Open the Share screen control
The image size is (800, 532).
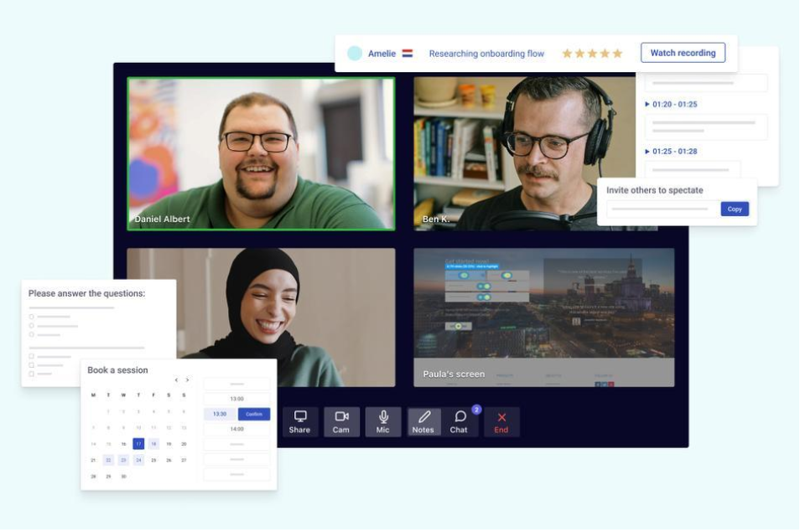[x=299, y=421]
